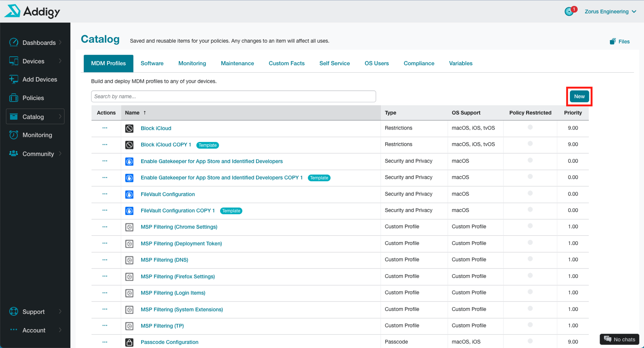This screenshot has width=644, height=348.
Task: Open the actions menu for Block iCloud
Action: 106,128
